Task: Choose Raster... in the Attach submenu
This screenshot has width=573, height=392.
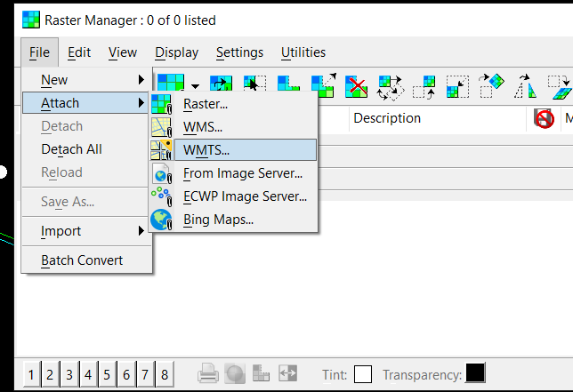Action: (x=233, y=104)
